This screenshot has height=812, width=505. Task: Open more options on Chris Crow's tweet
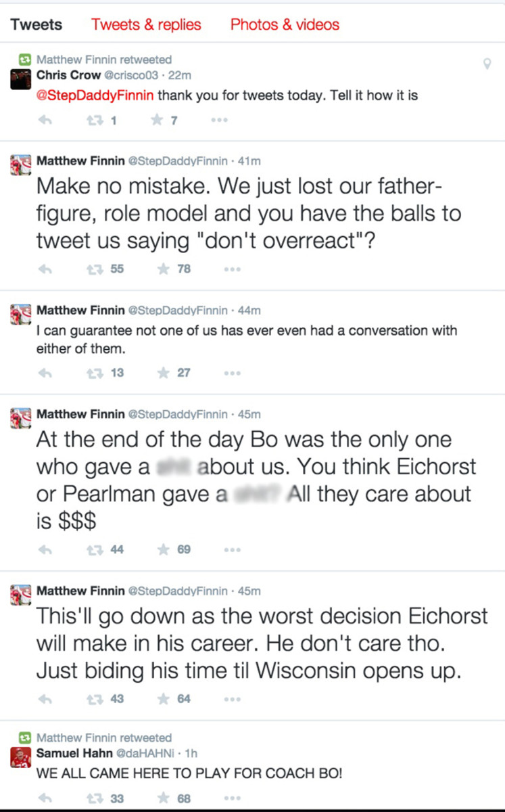pos(218,120)
